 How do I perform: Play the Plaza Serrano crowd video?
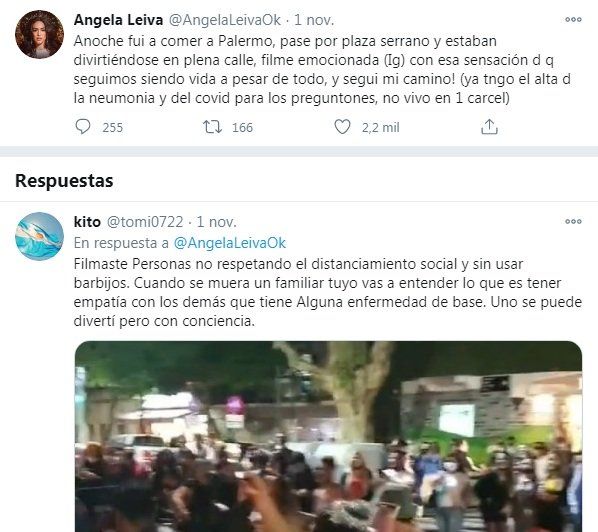328,436
